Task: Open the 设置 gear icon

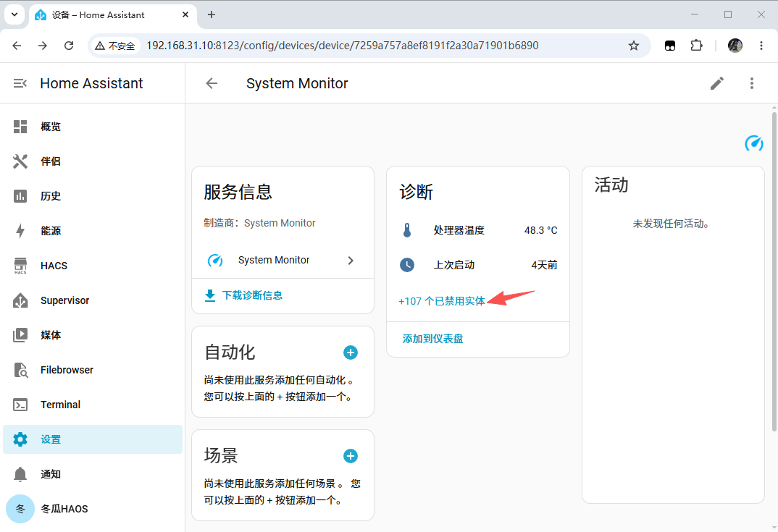Action: [20, 439]
